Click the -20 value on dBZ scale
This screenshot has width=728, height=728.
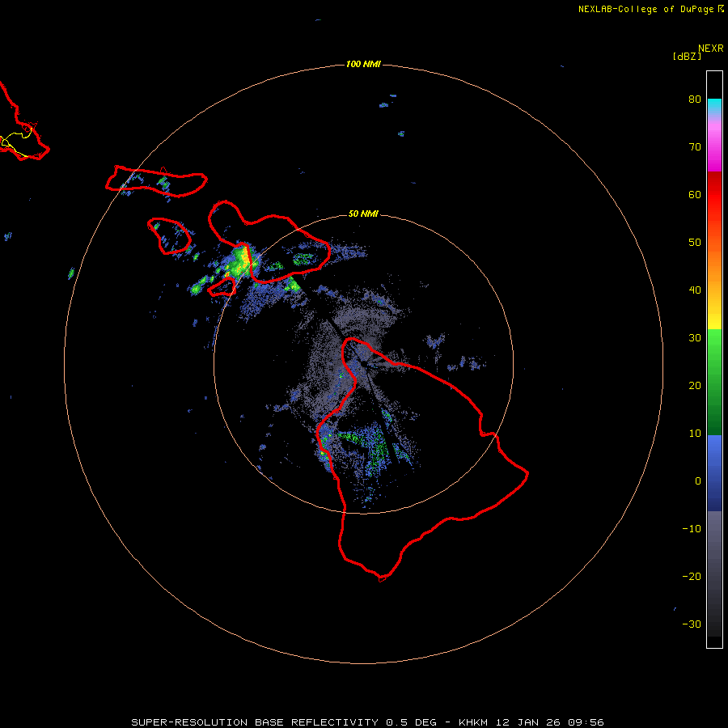(x=692, y=577)
